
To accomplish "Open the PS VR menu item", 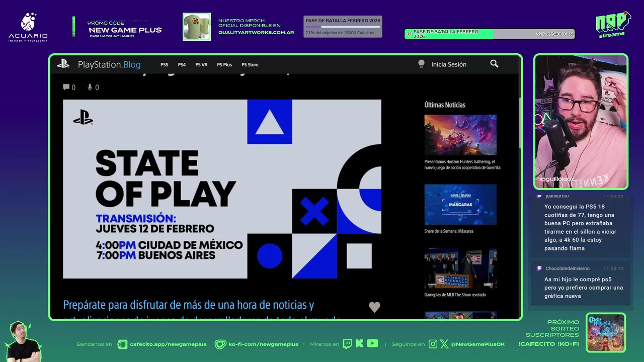I will pos(201,65).
